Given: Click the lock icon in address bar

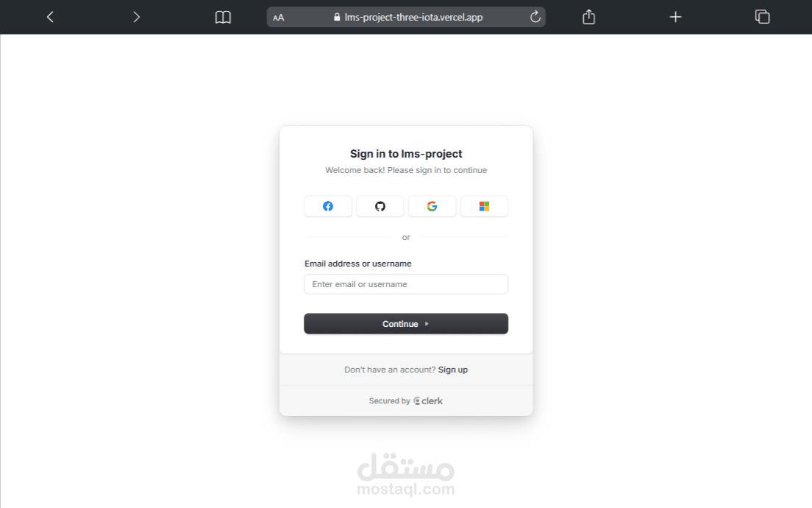Looking at the screenshot, I should point(337,17).
